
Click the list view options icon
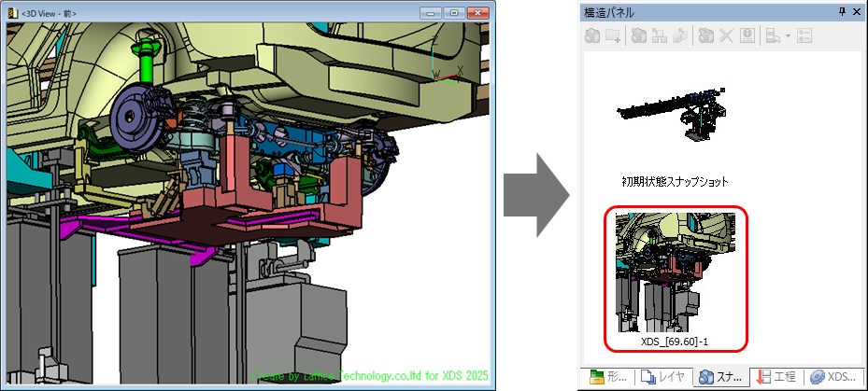coord(804,35)
